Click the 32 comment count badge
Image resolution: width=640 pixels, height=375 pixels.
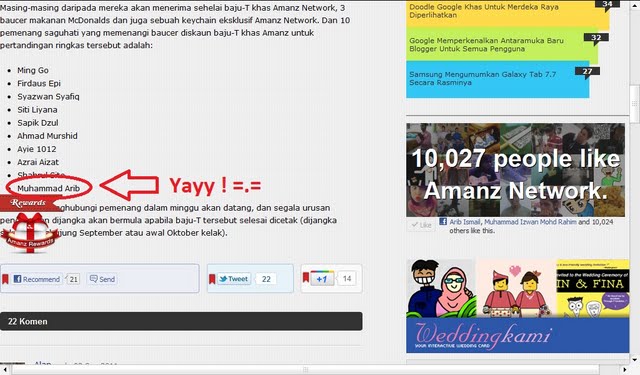(596, 38)
